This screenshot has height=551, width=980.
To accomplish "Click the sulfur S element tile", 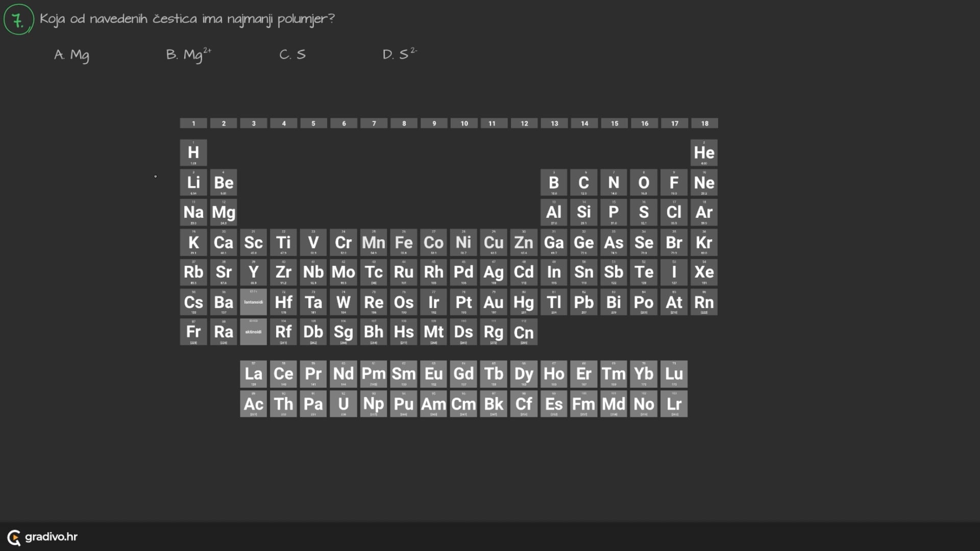I will (644, 212).
